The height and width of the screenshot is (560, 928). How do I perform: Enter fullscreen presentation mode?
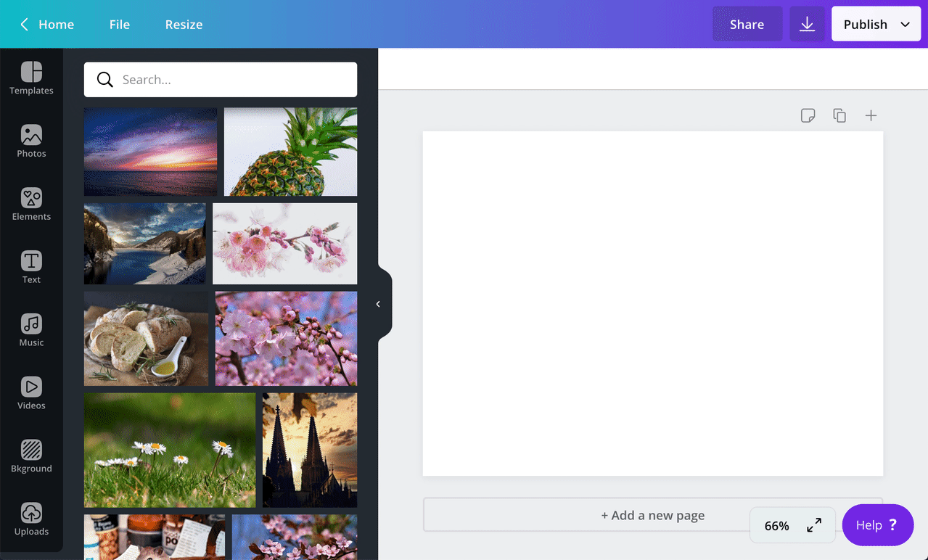(x=814, y=525)
